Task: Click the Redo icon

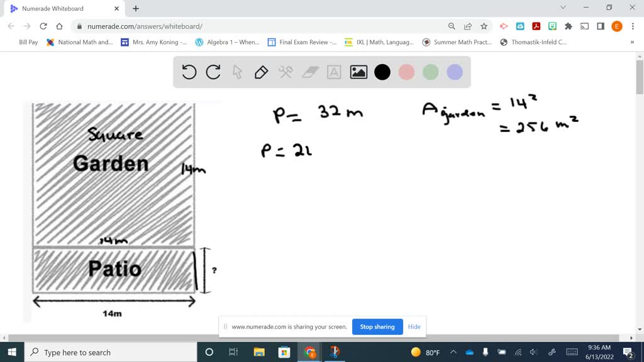Action: 213,72
